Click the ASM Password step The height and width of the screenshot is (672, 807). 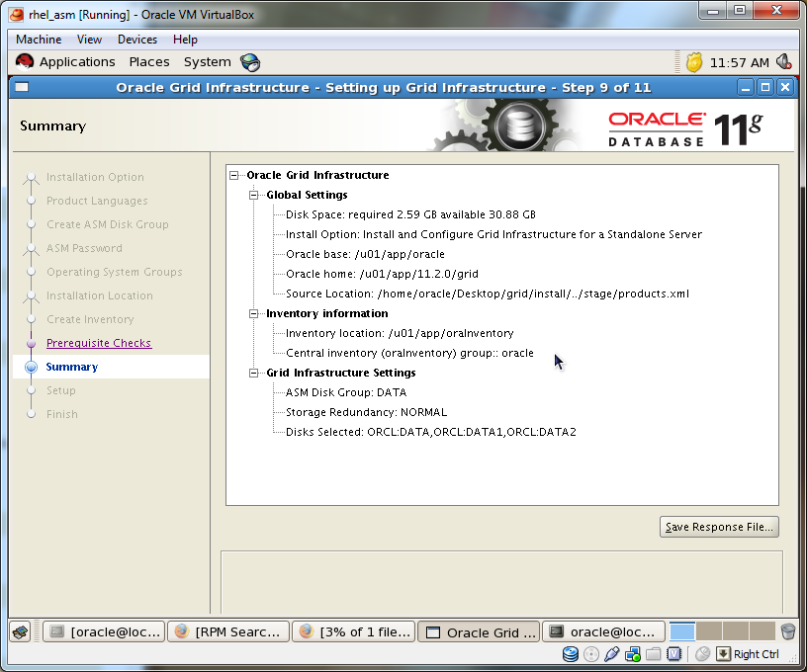[x=84, y=248]
